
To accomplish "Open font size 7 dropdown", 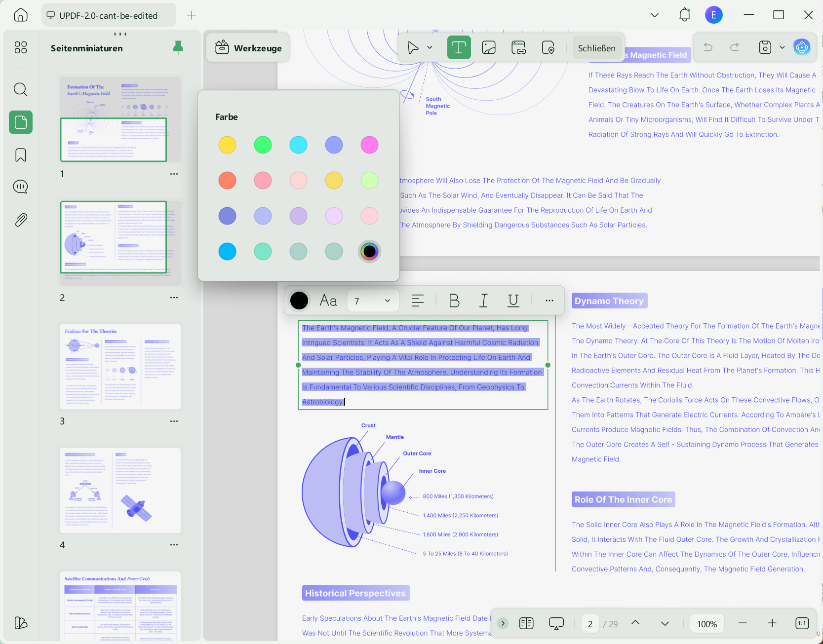I will pos(373,301).
